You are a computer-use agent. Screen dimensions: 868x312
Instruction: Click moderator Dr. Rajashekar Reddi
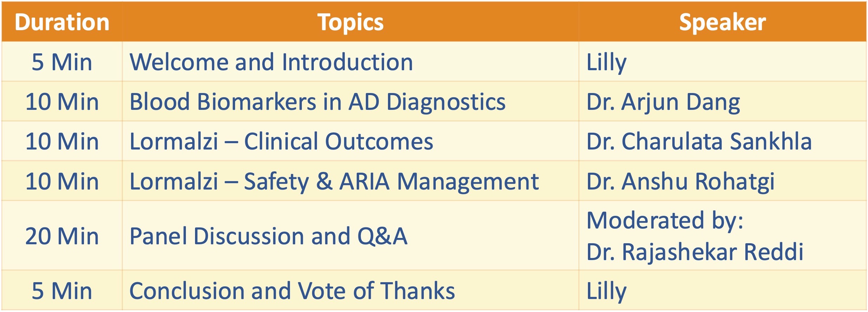(x=695, y=252)
